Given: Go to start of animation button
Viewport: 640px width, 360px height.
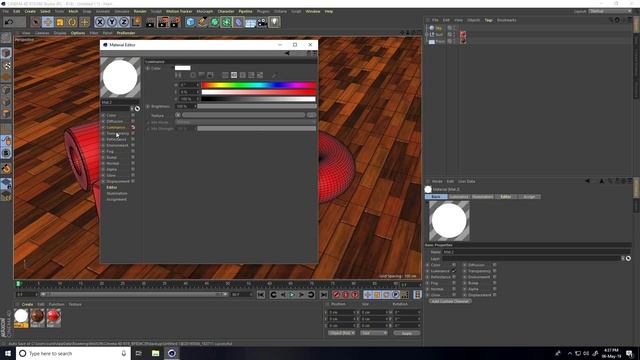Looking at the screenshot, I should [x=261, y=295].
